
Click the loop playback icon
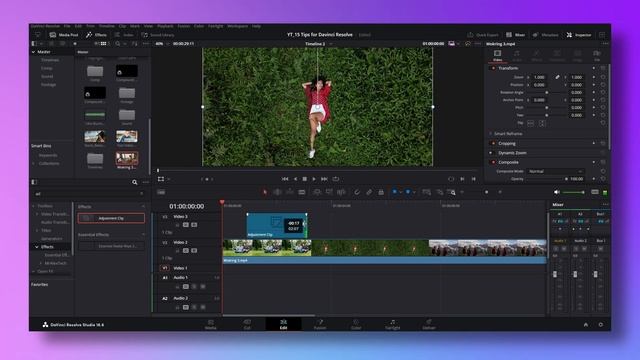(336, 179)
